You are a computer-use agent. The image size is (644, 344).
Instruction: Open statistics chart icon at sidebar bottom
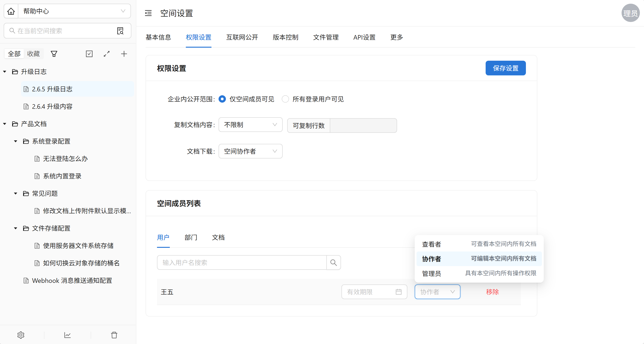click(68, 335)
